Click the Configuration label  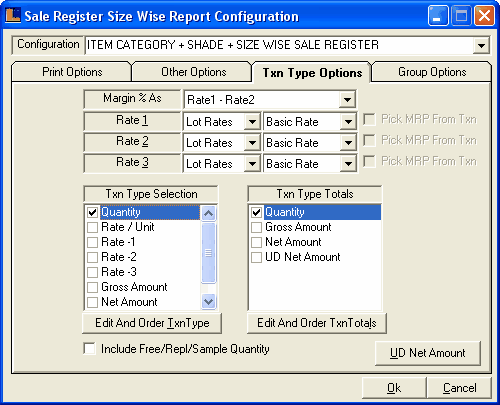coord(48,45)
